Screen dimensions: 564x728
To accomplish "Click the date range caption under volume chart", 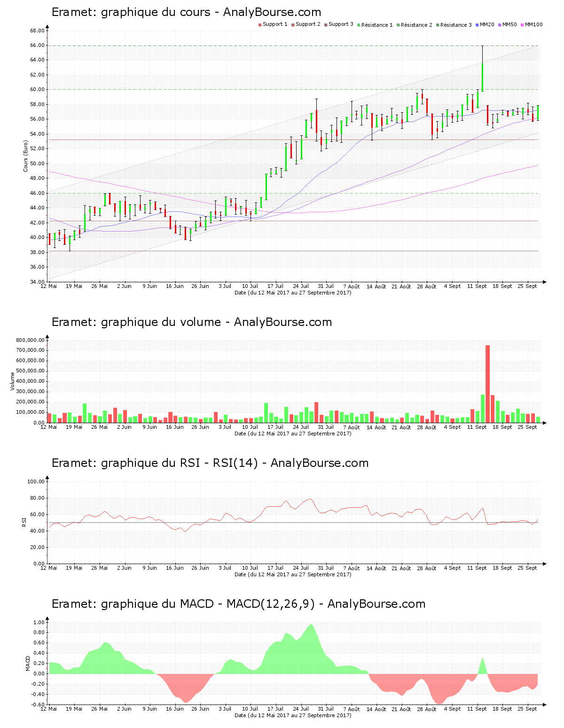I will [x=293, y=434].
